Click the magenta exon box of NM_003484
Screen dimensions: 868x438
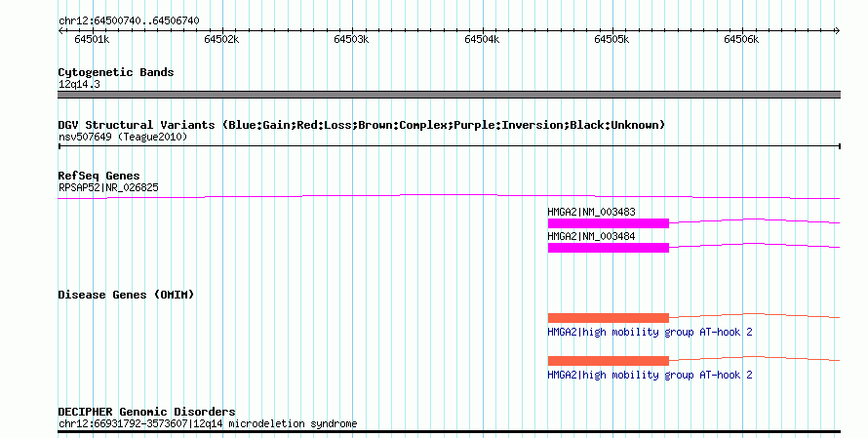pyautogui.click(x=609, y=248)
